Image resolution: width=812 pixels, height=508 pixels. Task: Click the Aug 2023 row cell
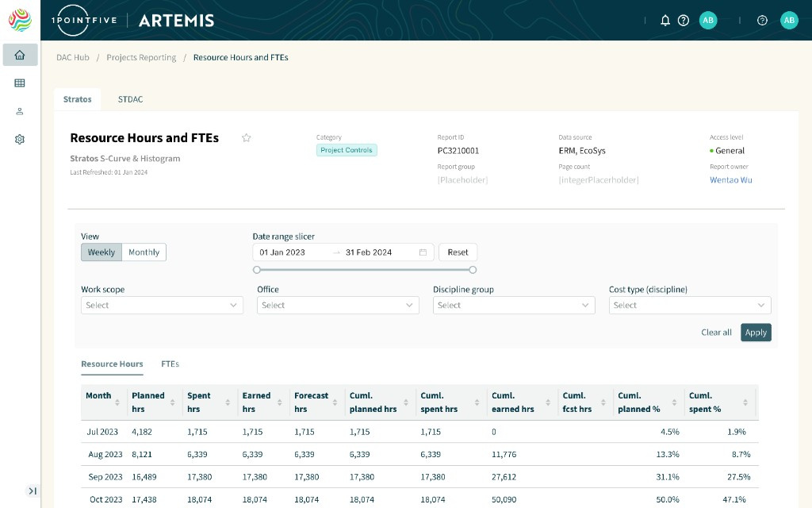105,455
